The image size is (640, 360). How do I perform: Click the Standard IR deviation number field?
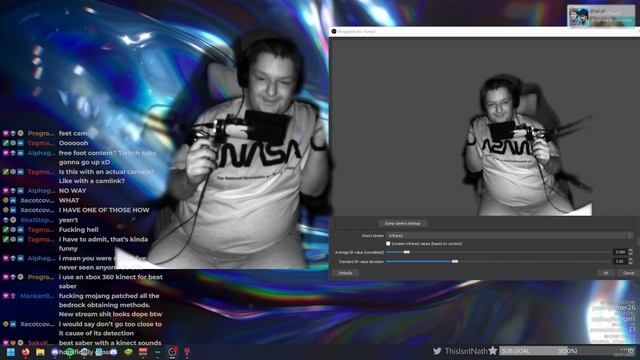620,261
